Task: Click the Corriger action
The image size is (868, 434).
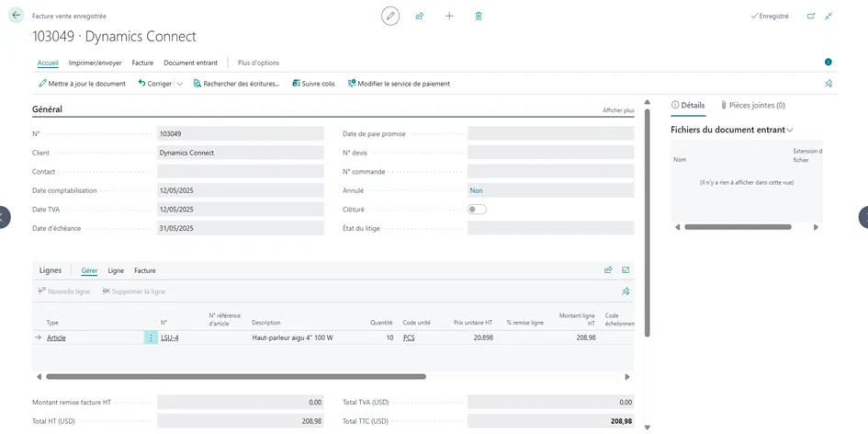Action: [x=155, y=84]
